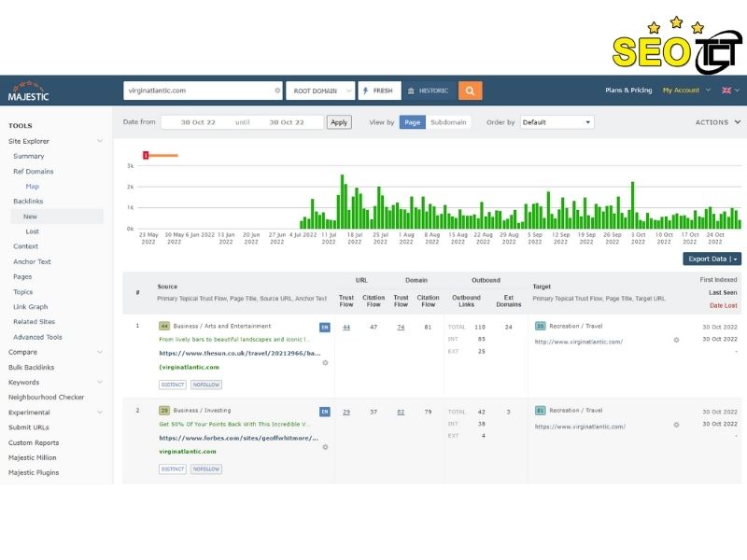Open the thesun.co.uk source URL
The height and width of the screenshot is (560, 747).
tap(240, 354)
